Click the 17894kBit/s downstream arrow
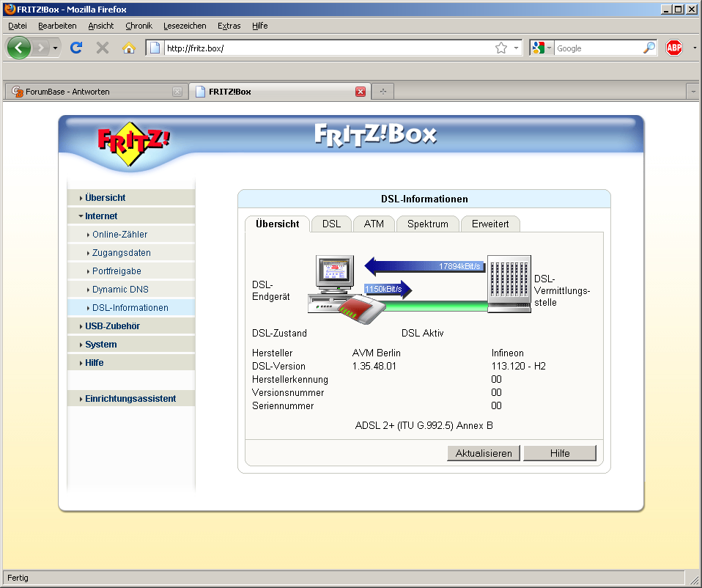Image resolution: width=702 pixels, height=588 pixels. tap(424, 266)
